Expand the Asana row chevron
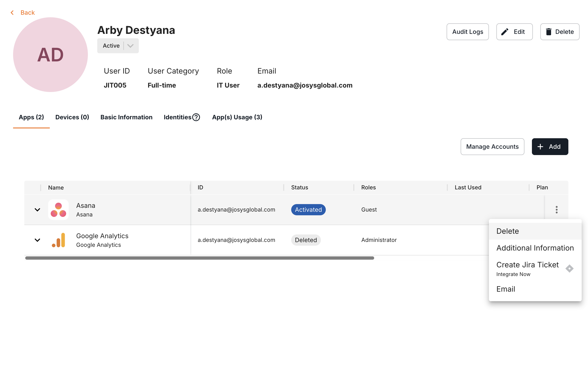Viewport: 588px width, 368px height. coord(37,209)
